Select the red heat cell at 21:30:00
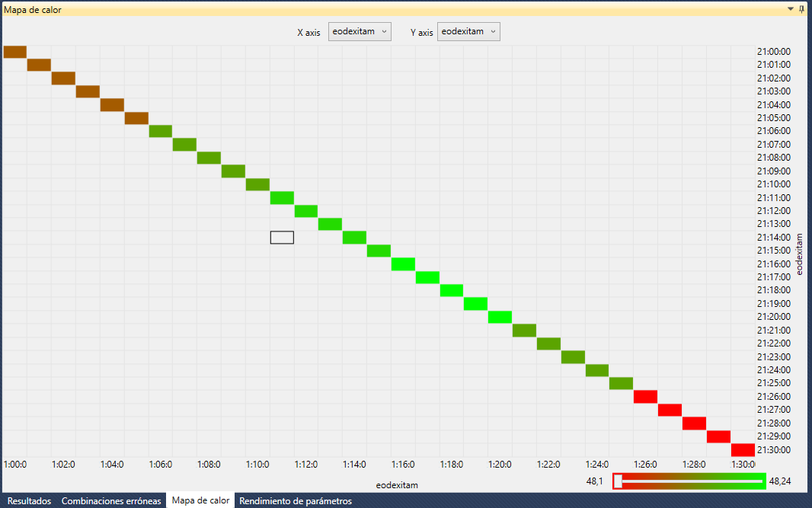Image resolution: width=812 pixels, height=508 pixels. [743, 449]
